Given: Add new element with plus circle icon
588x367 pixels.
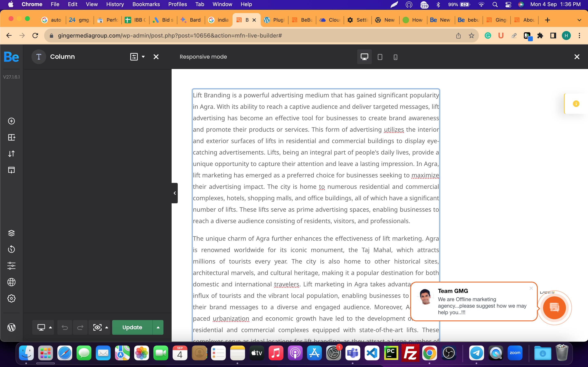Looking at the screenshot, I should pyautogui.click(x=11, y=121).
